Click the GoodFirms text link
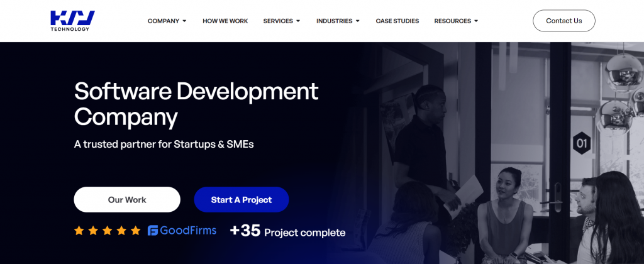Image resolution: width=644 pixels, height=264 pixels. tap(188, 230)
